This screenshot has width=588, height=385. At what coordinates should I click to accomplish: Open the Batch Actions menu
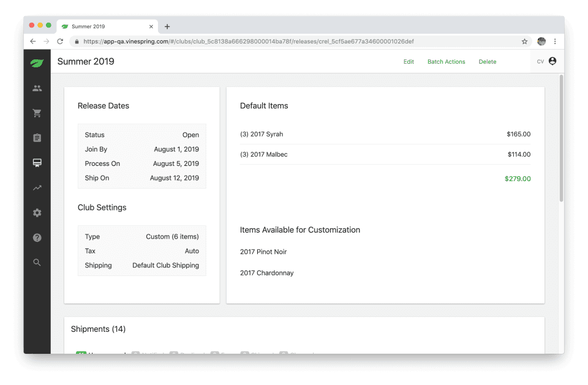(x=446, y=62)
